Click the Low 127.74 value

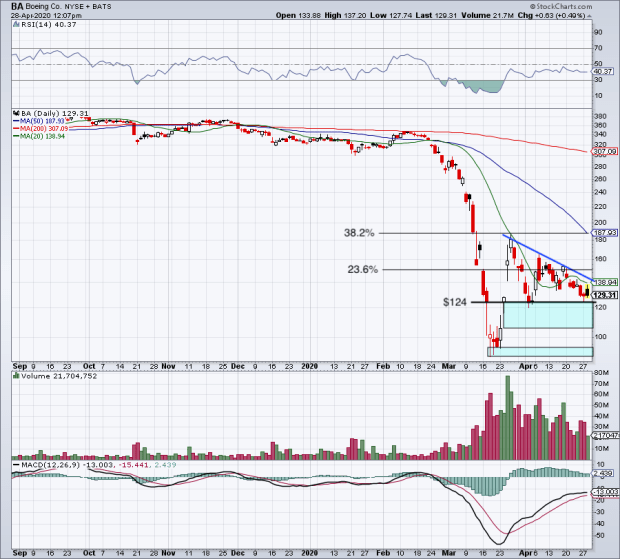[x=391, y=16]
